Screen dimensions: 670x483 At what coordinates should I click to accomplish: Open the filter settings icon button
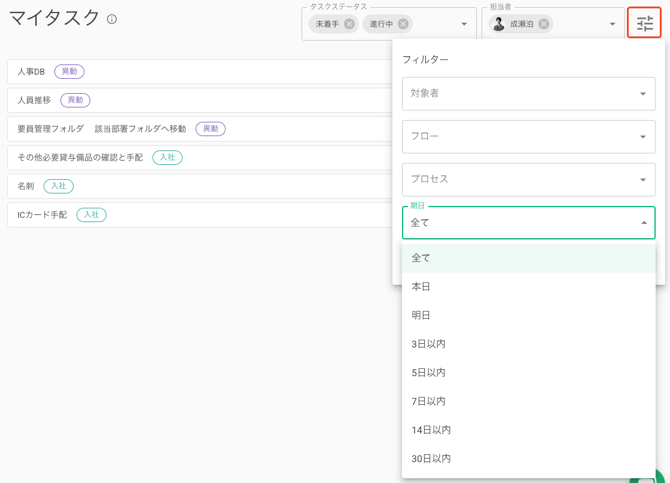[644, 23]
